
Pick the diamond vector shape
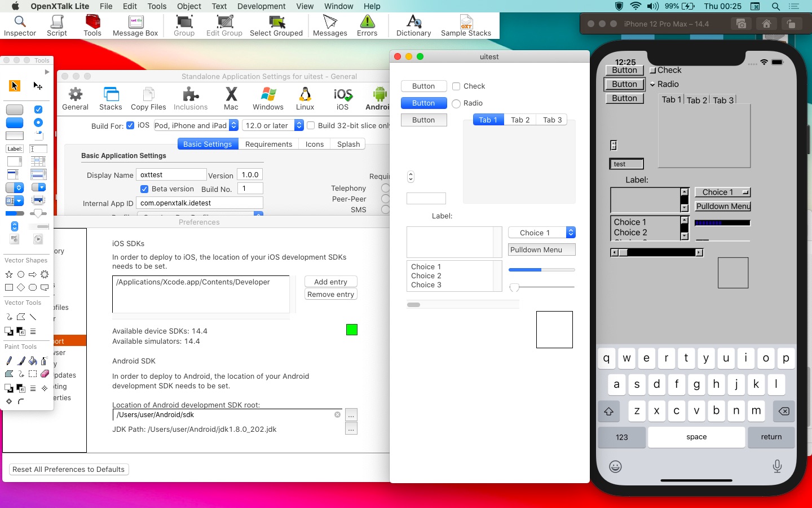pos(21,287)
